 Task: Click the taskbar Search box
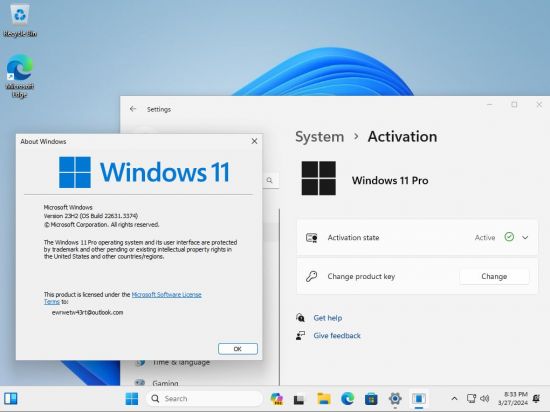204,399
